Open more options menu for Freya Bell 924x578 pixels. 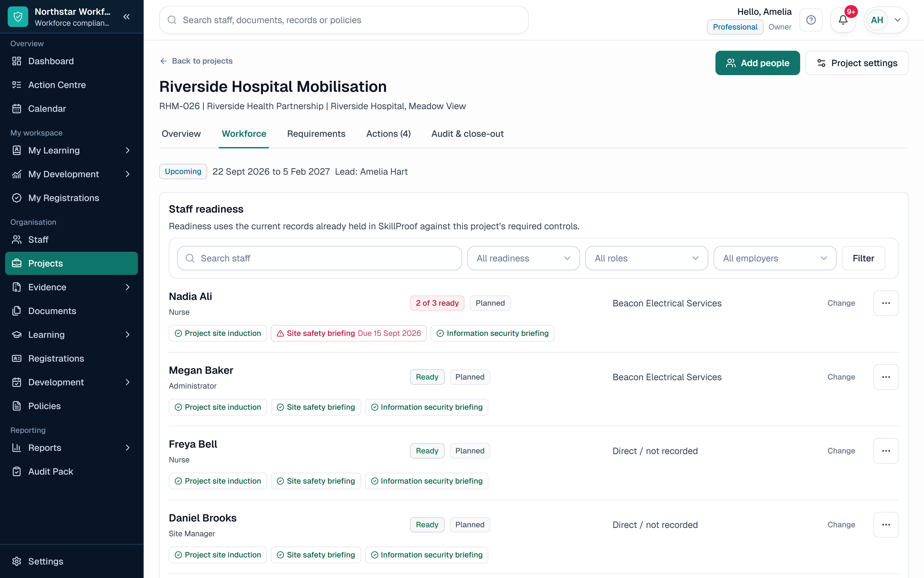tap(886, 451)
